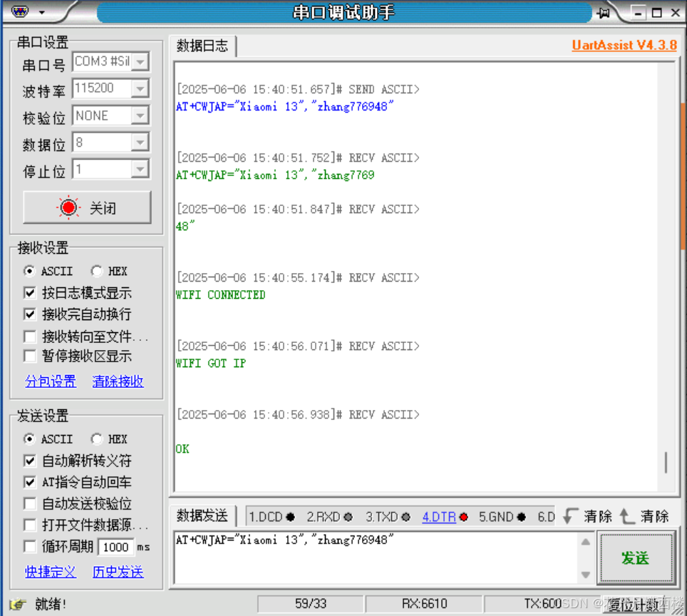Expand the data bits 8 dropdown
The height and width of the screenshot is (616, 687).
[x=140, y=143]
